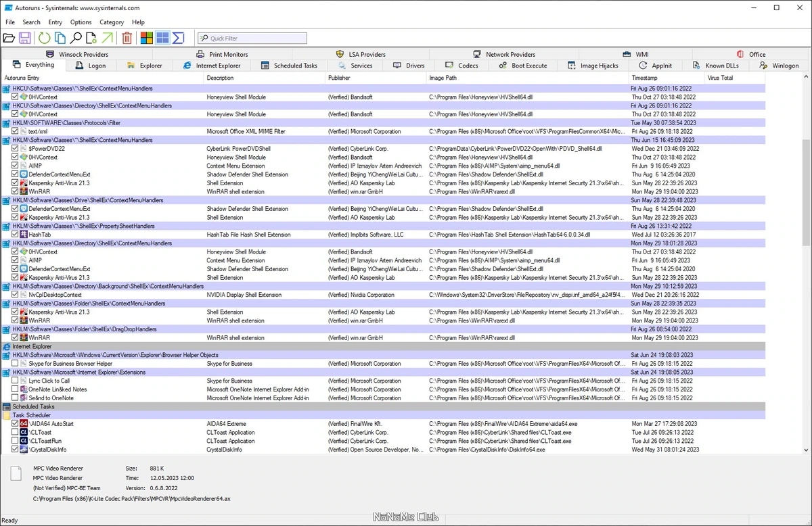The image size is (812, 526).
Task: Click the Task Scheduler group row
Action: pos(383,415)
